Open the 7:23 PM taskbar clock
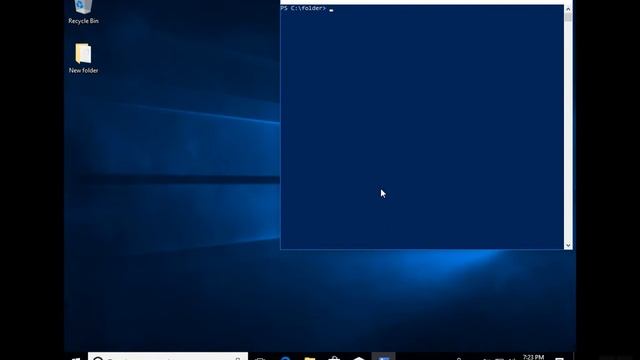This screenshot has width=640, height=360. [x=533, y=357]
